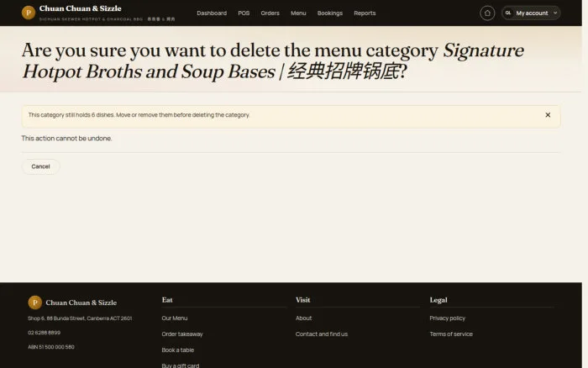The image size is (588, 368).
Task: Click the warning message about 6 dishes
Action: (x=139, y=115)
